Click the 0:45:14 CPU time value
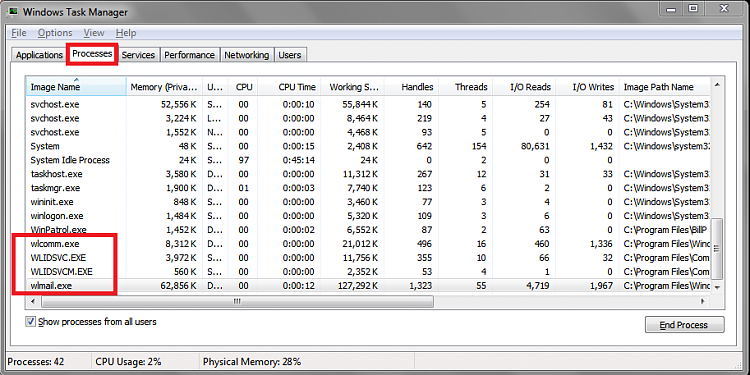The width and height of the screenshot is (750, 375). pyautogui.click(x=299, y=160)
